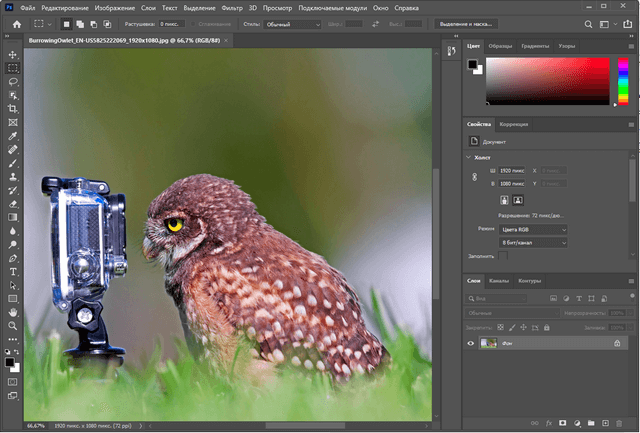Screen dimensions: 640x433
Task: Select the Crop tool
Action: pyautogui.click(x=13, y=109)
